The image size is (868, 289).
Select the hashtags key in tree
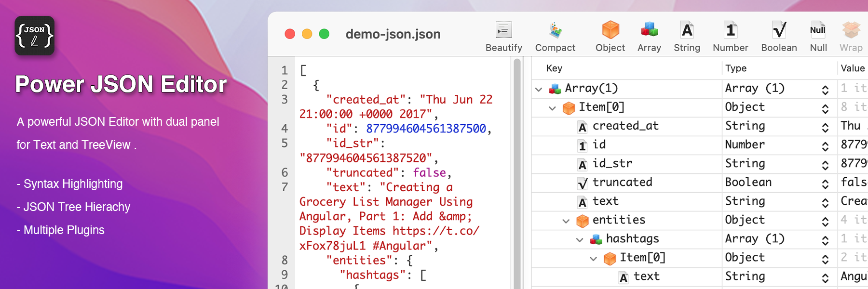coord(632,238)
